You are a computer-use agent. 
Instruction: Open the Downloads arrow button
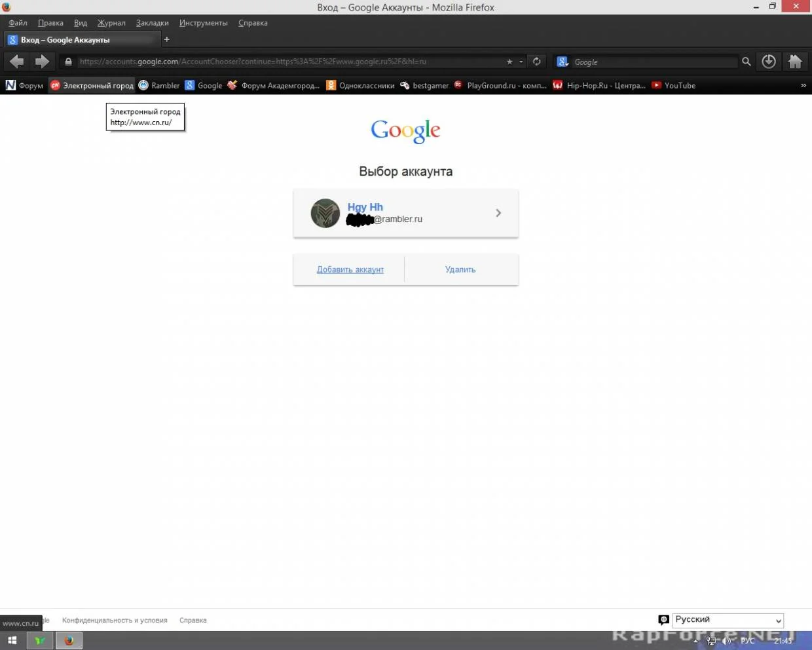tap(769, 62)
